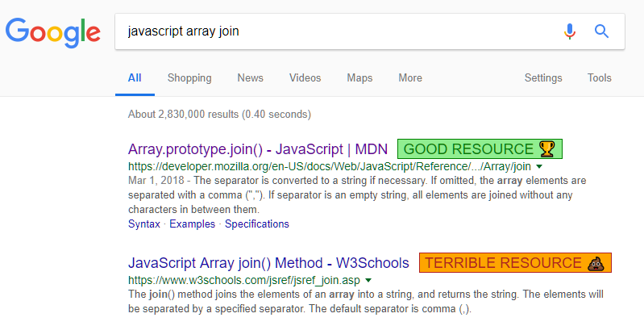Viewport: 644px width, 326px height.
Task: Switch to the News tab
Action: [x=250, y=78]
